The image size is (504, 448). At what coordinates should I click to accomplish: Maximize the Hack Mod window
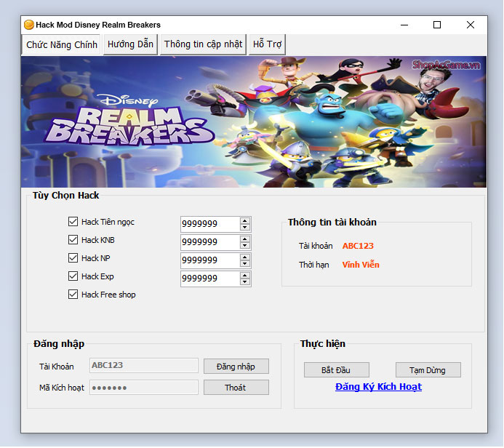437,25
